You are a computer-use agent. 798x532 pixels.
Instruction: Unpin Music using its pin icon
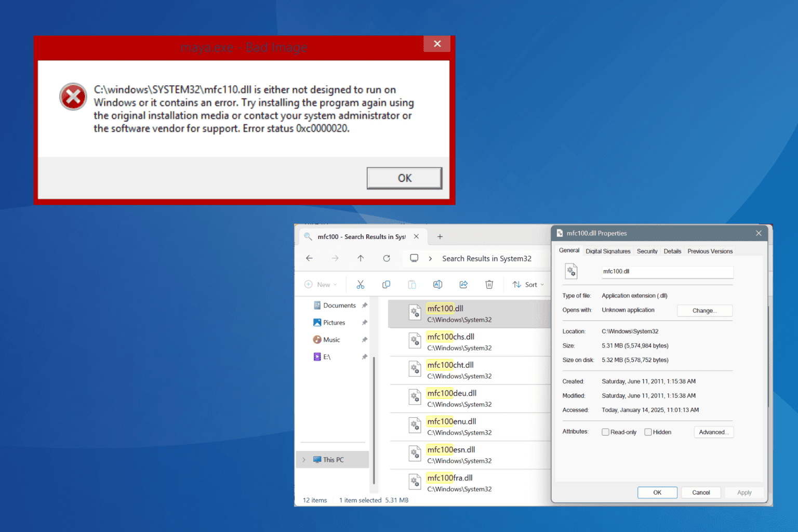(x=365, y=340)
